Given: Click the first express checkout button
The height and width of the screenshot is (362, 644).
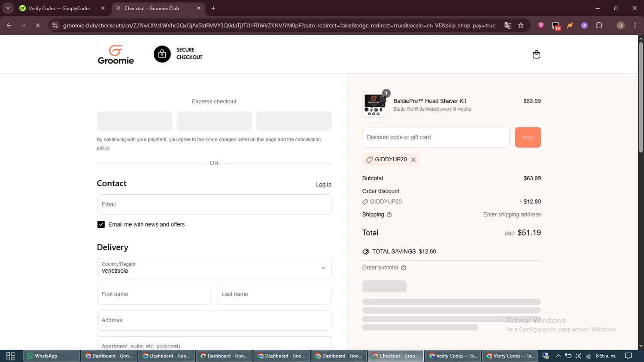Looking at the screenshot, I should (134, 121).
